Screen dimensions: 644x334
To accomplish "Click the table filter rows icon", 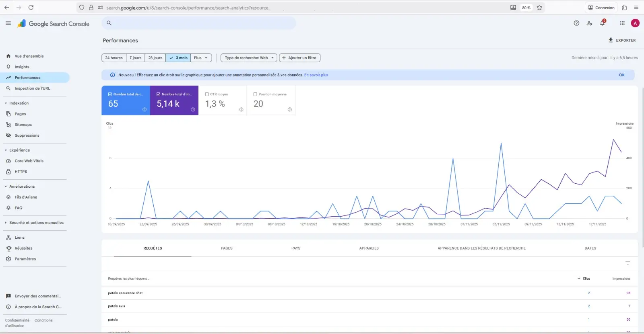I will [x=627, y=263].
